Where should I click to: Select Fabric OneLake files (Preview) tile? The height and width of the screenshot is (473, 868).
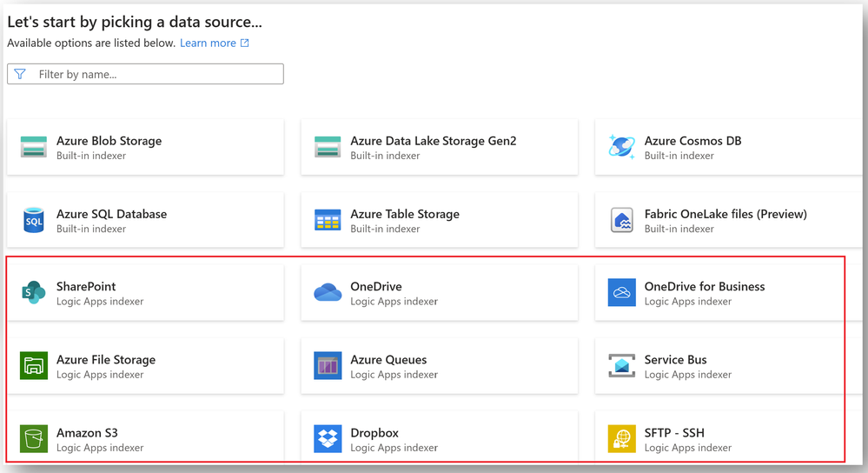point(728,221)
